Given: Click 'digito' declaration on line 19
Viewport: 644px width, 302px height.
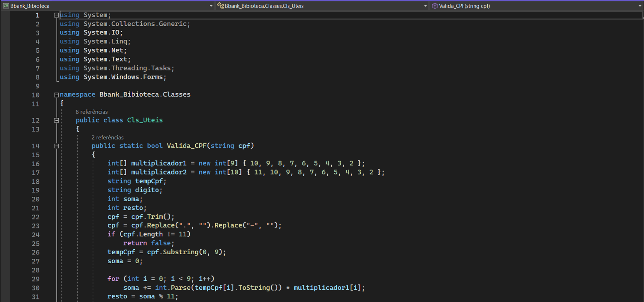Looking at the screenshot, I should tap(147, 190).
